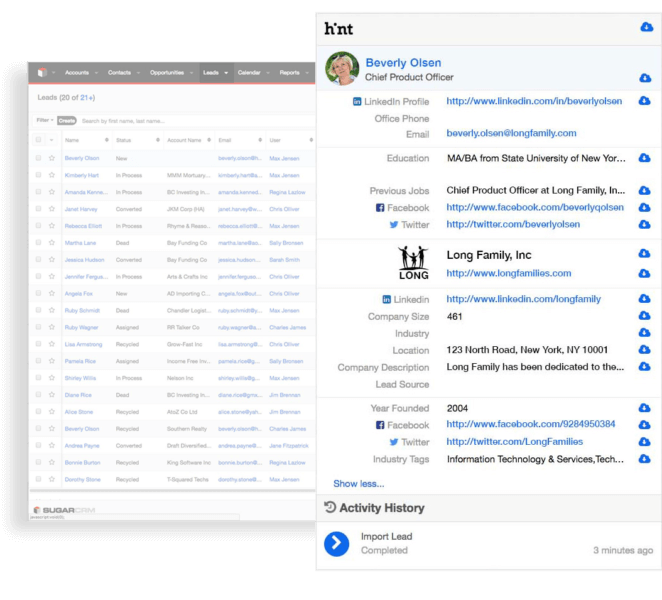Import the Chief Product Officer title via cloud icon
Viewport: 662px width, 600px height.
645,78
